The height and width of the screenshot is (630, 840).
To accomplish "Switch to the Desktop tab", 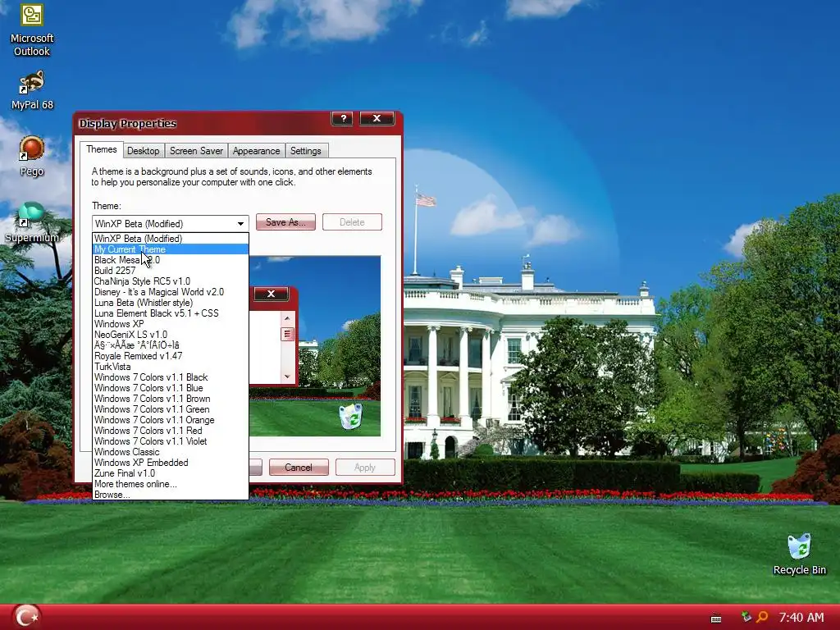I will point(143,151).
